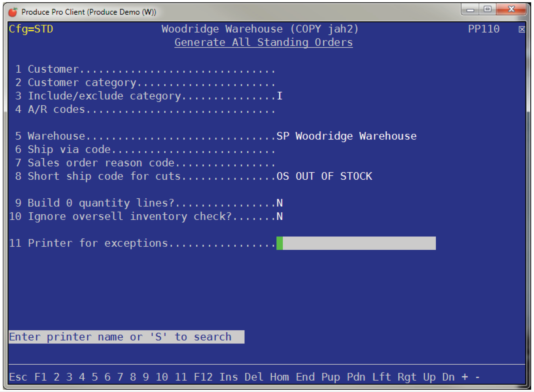Minimize the Produce Pro Client window
Screen dimensions: 534x392
[x=470, y=9]
